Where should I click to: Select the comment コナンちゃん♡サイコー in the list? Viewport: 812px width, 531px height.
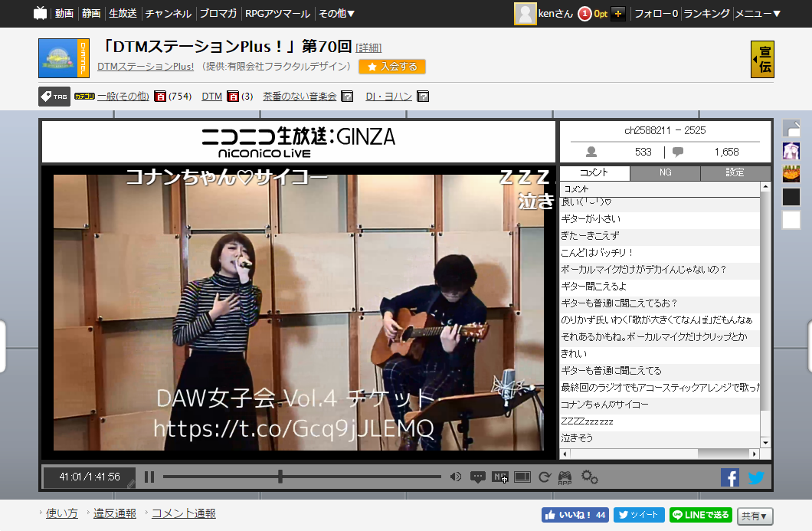[x=660, y=405]
